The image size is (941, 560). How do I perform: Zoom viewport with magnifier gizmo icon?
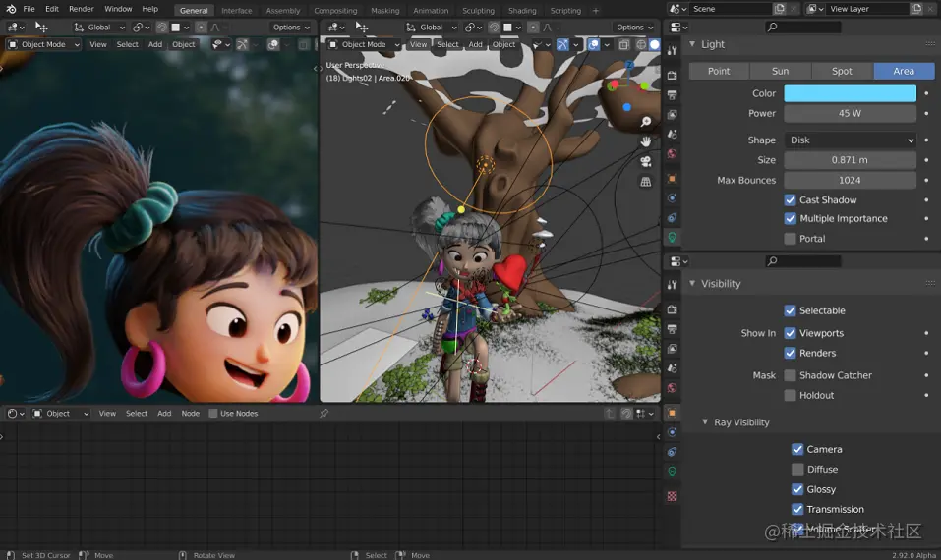click(x=646, y=122)
